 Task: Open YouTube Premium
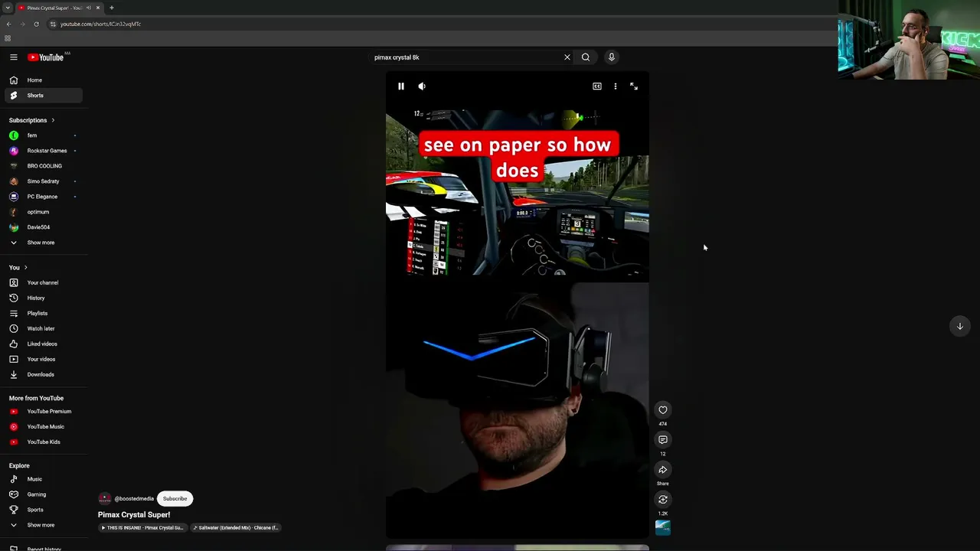pyautogui.click(x=43, y=412)
